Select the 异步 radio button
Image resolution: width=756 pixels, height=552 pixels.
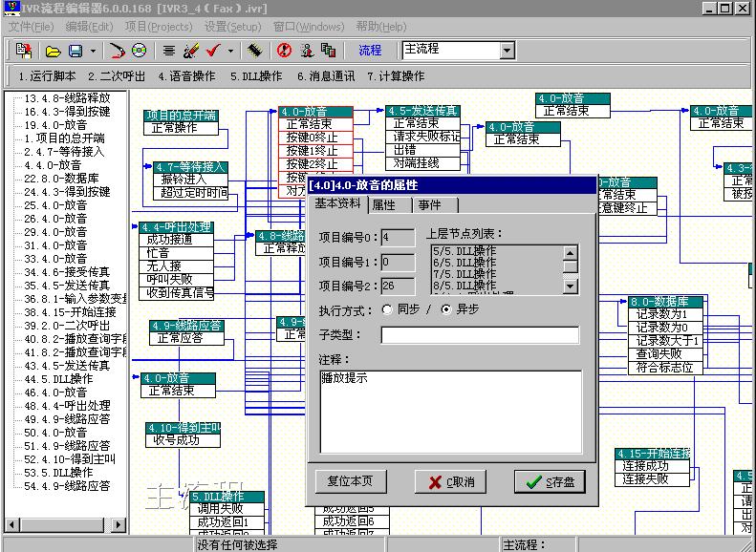[x=446, y=309]
